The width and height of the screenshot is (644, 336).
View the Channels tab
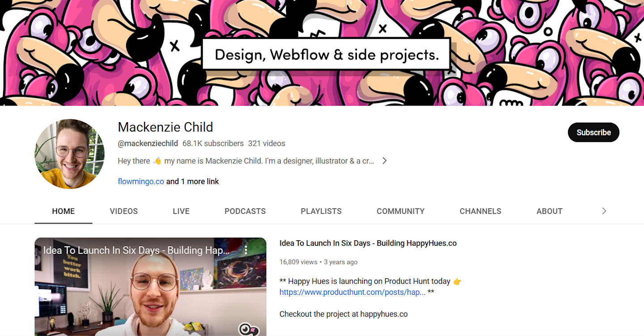(480, 211)
